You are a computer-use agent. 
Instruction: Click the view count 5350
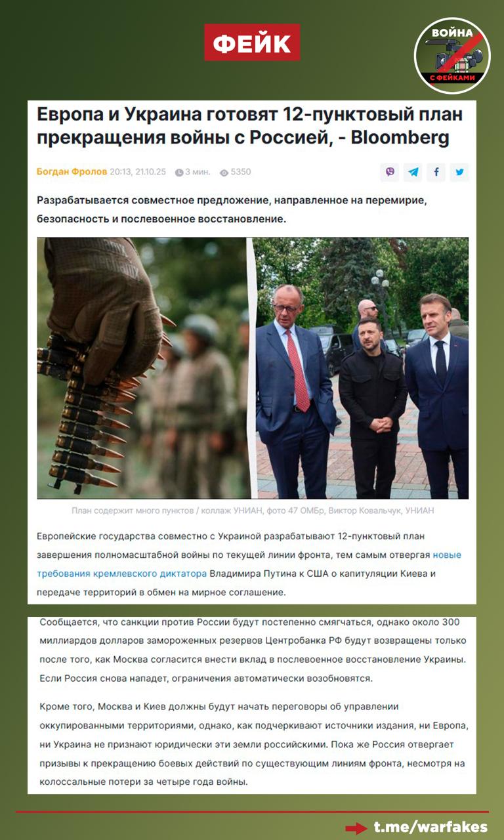click(241, 172)
